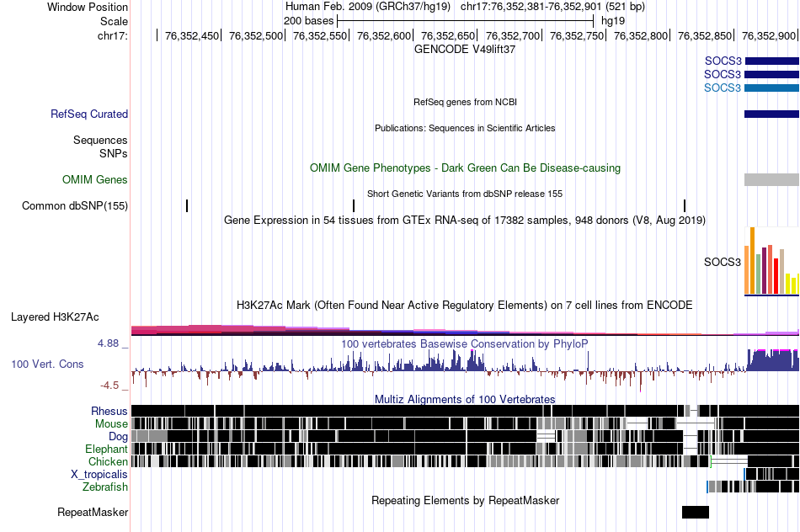The image size is (800, 532).
Task: Click the chr17: ruler label
Action: click(x=112, y=35)
